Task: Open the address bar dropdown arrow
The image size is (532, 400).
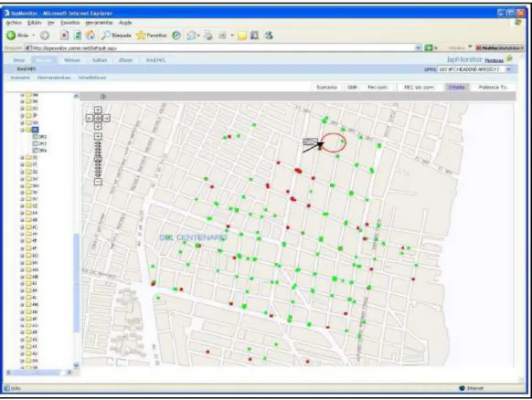Action: pos(418,47)
